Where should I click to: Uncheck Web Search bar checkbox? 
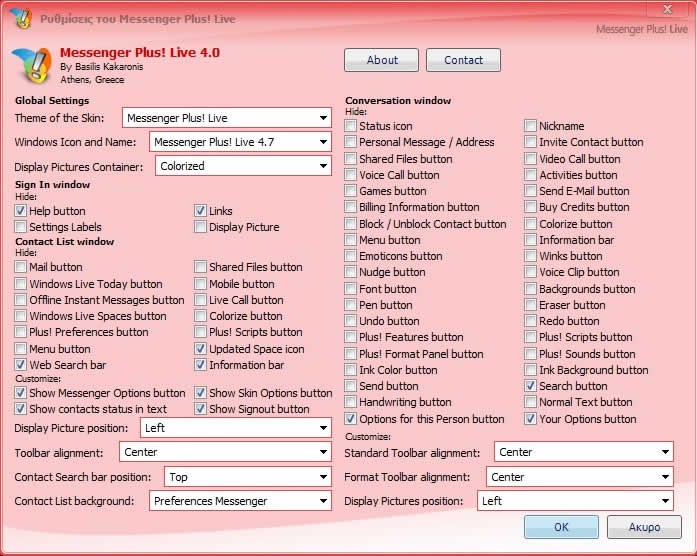pyautogui.click(x=20, y=364)
